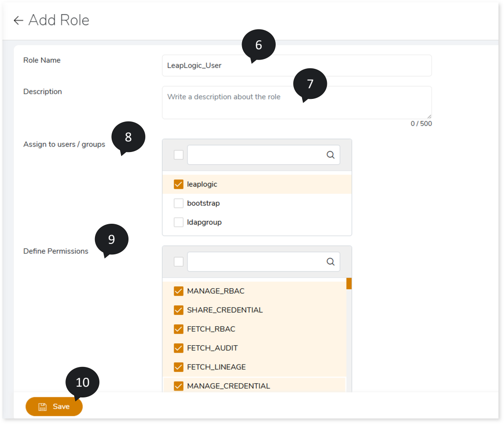Click the Description text area
504x424 pixels.
(297, 102)
